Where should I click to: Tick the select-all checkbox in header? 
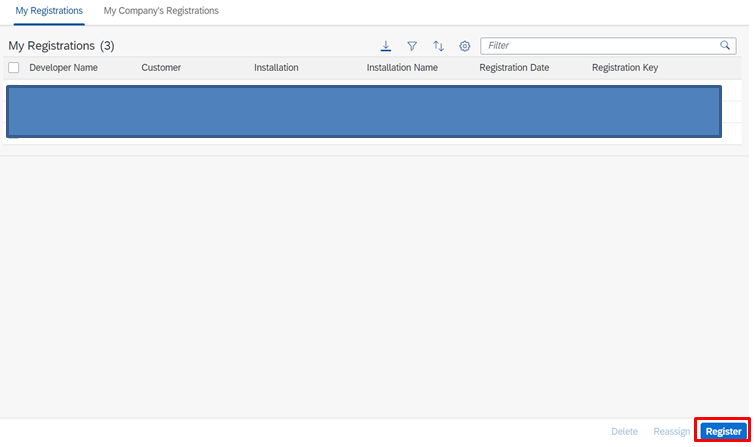tap(14, 67)
